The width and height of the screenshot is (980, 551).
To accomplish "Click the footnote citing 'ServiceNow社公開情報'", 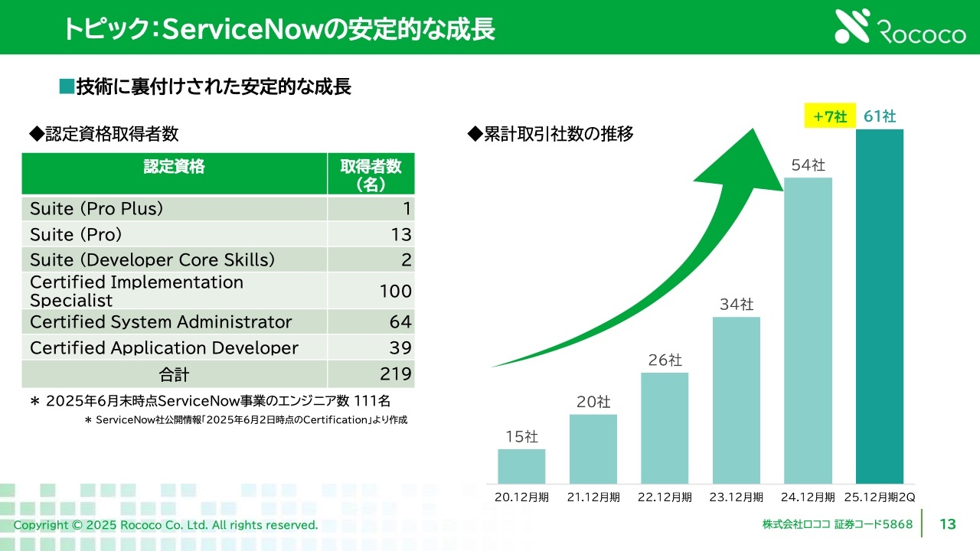I will pyautogui.click(x=246, y=420).
